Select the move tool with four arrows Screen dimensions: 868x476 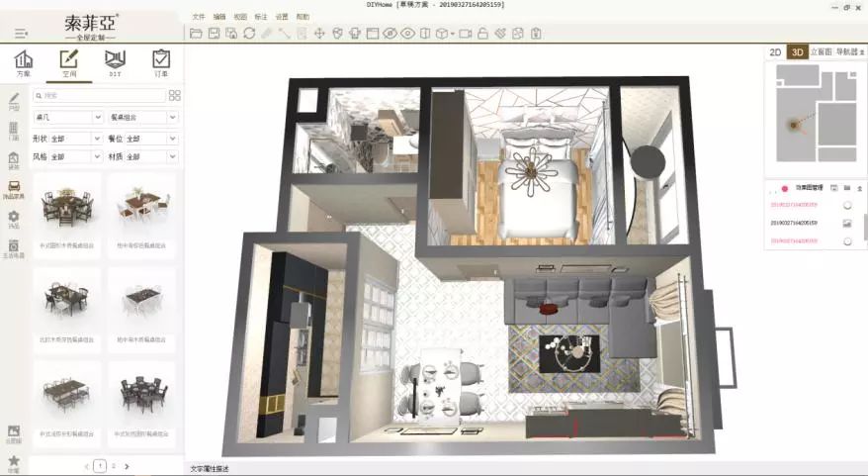[x=319, y=34]
